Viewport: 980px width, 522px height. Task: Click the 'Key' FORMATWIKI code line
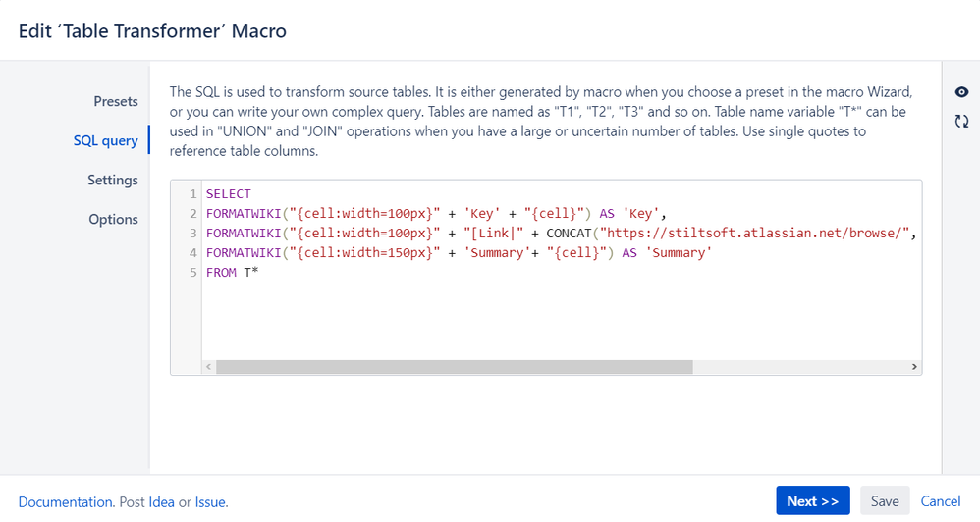(436, 214)
